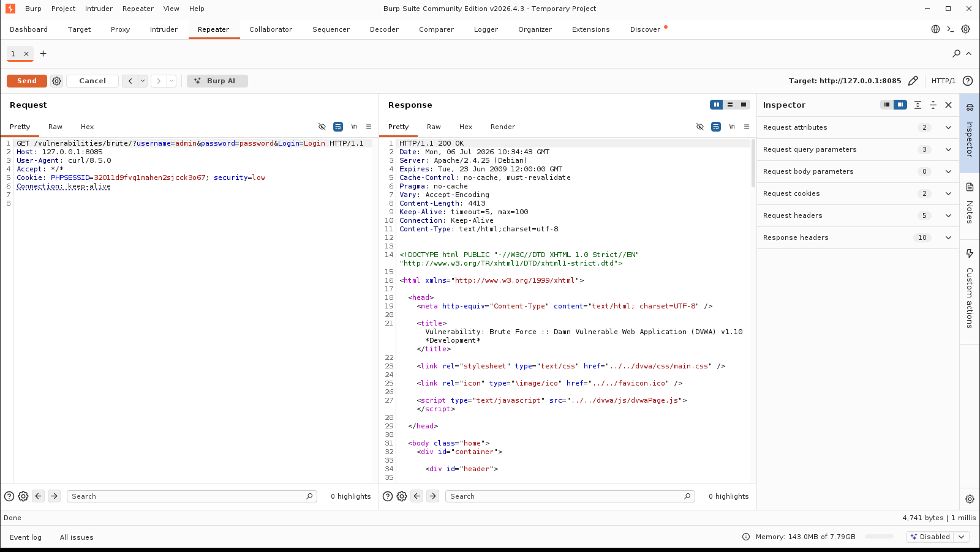Open Response panel hamburger menu
This screenshot has height=552, width=980.
[x=747, y=127]
